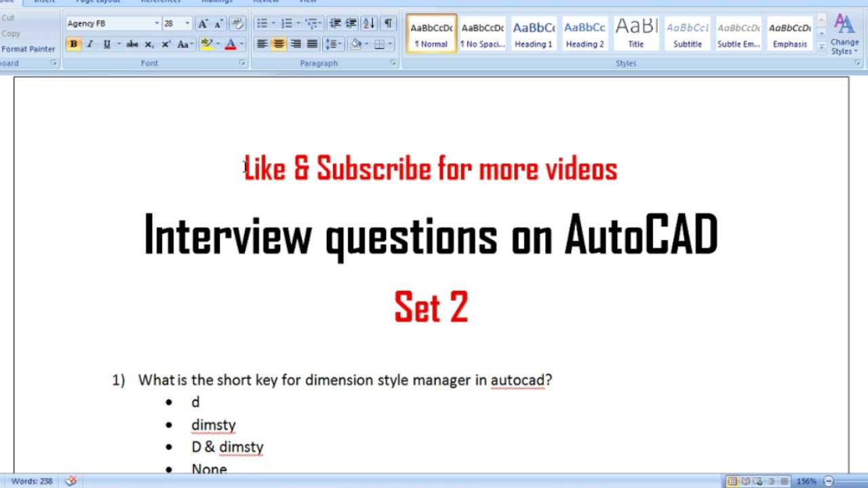Click Borders icon

click(x=379, y=44)
